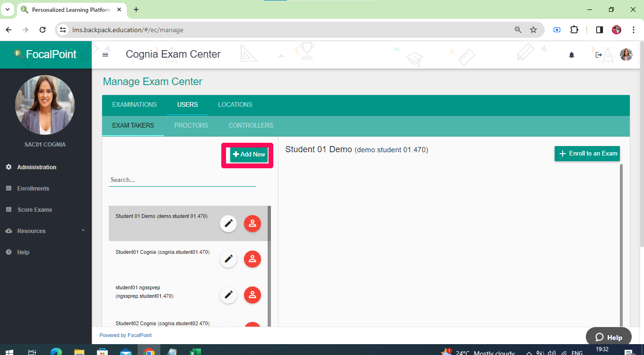View site information icon in the address bar
The image size is (644, 355).
point(62,30)
